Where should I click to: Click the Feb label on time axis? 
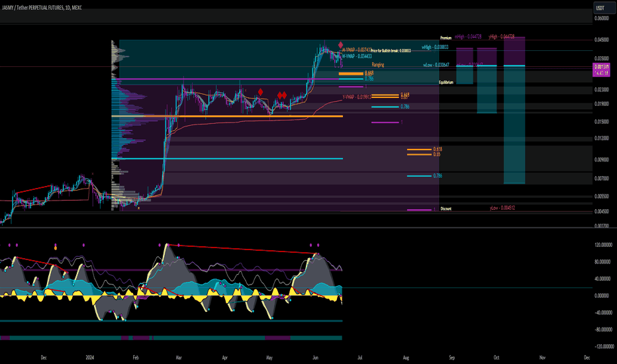click(136, 357)
